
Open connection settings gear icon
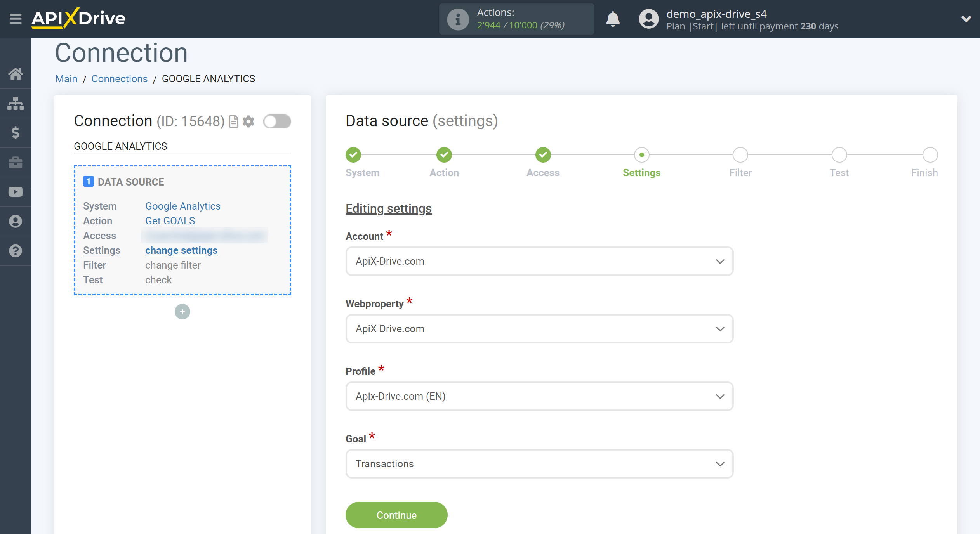pyautogui.click(x=248, y=121)
